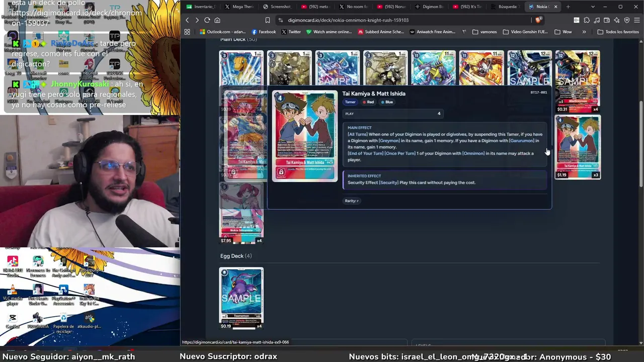644x362 pixels.
Task: Open the Facebook bookmark
Action: (x=264, y=32)
